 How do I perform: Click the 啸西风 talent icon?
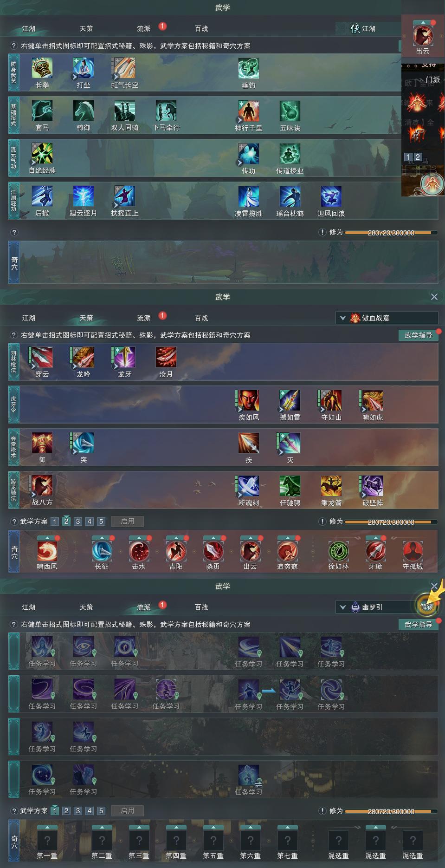pyautogui.click(x=47, y=551)
